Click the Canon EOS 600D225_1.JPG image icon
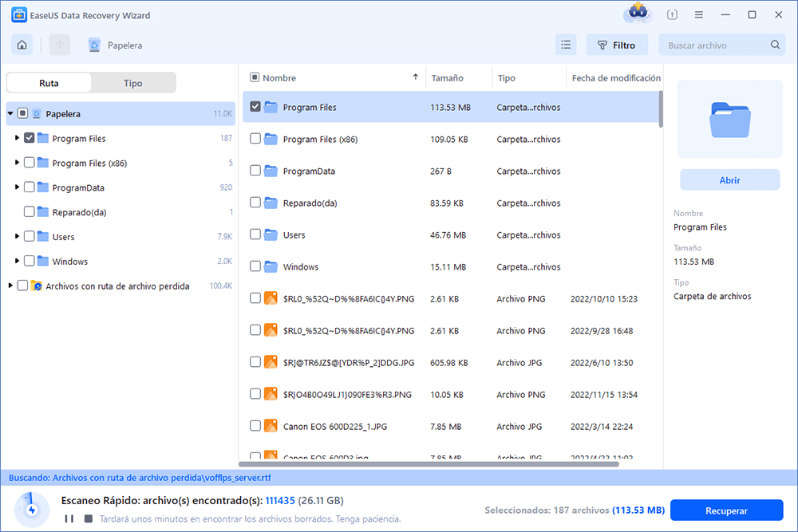 point(271,426)
